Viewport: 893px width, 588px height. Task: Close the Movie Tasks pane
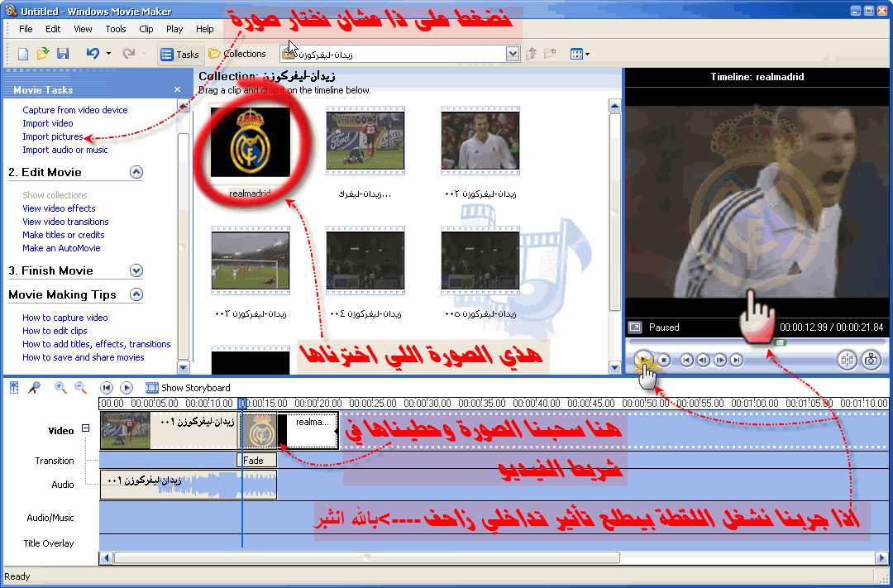click(x=177, y=89)
